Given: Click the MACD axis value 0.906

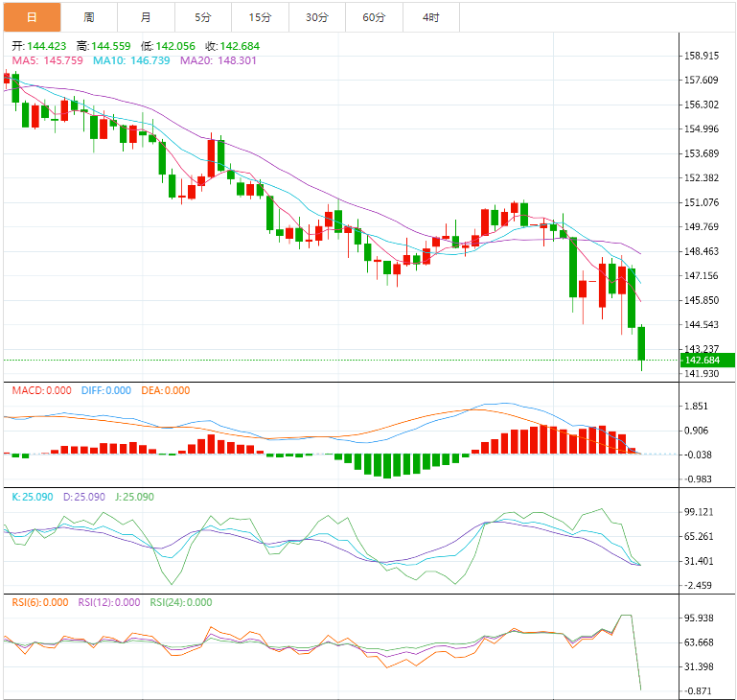Looking at the screenshot, I should click(x=696, y=431).
